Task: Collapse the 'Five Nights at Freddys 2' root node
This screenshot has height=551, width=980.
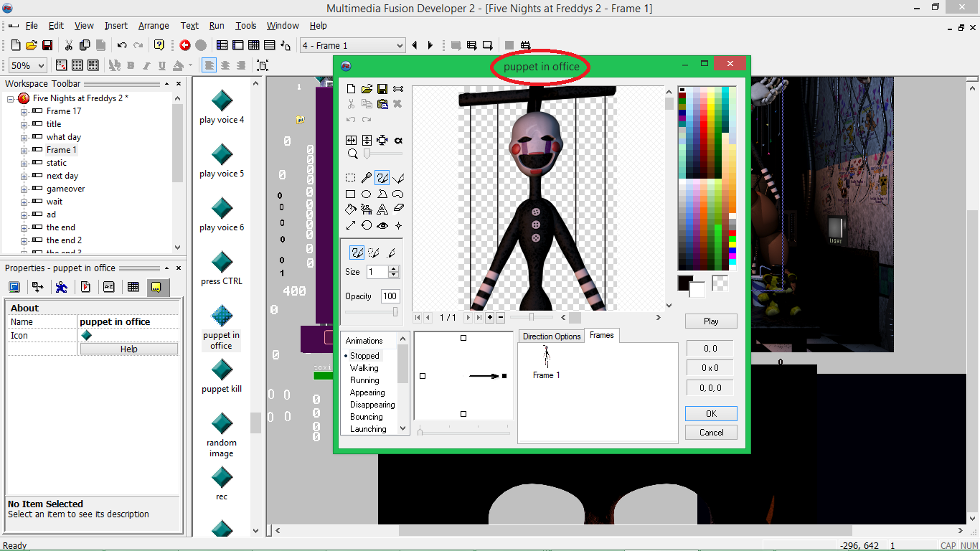Action: coord(11,98)
